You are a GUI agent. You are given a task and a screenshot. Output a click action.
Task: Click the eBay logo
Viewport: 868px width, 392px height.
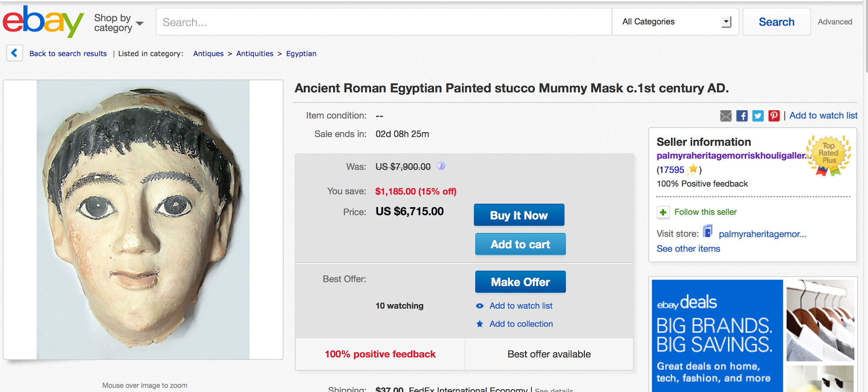pyautogui.click(x=43, y=22)
